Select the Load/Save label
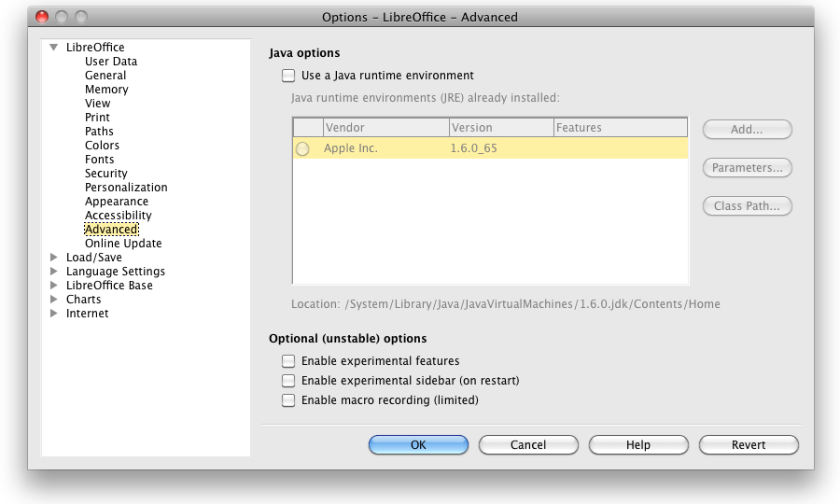Image resolution: width=840 pixels, height=504 pixels. [93, 257]
